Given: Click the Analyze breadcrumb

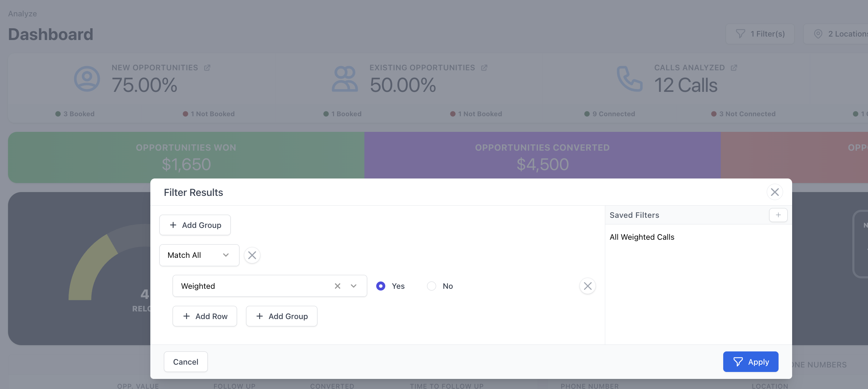Looking at the screenshot, I should tap(23, 14).
